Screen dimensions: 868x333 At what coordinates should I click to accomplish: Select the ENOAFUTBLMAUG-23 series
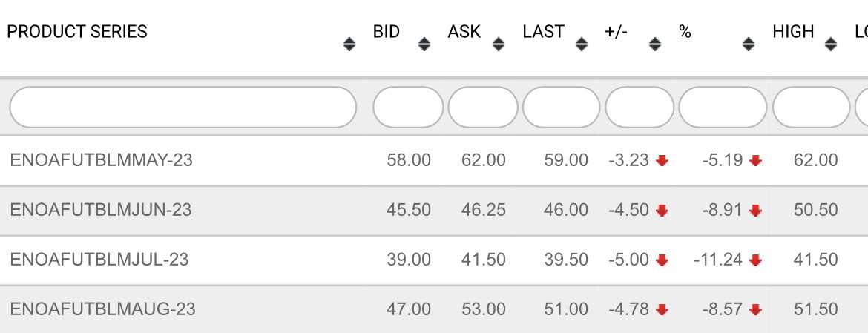click(x=103, y=309)
